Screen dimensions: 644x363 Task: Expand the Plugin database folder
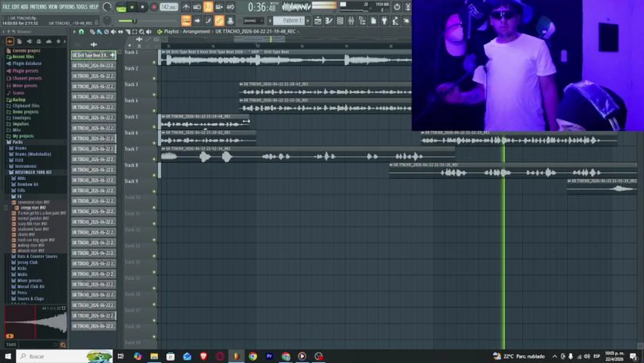[x=26, y=64]
